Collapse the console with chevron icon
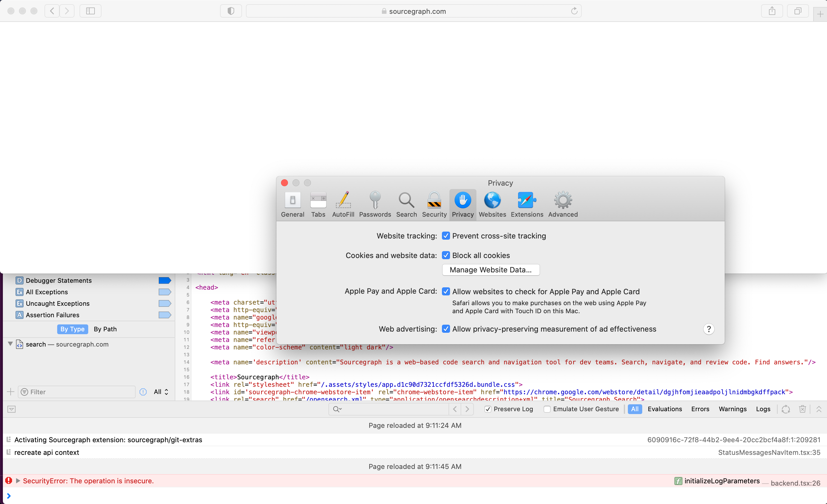Viewport: 827px width, 504px height. [819, 409]
